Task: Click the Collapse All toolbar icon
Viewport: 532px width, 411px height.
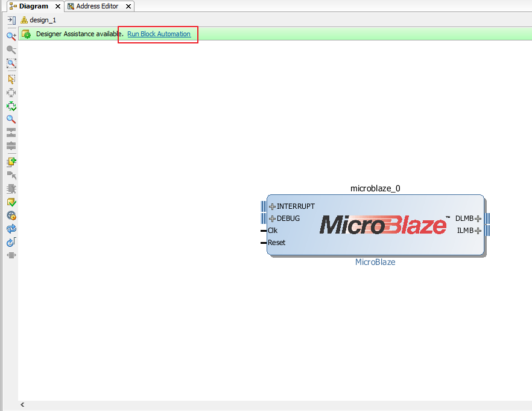Action: click(x=11, y=132)
